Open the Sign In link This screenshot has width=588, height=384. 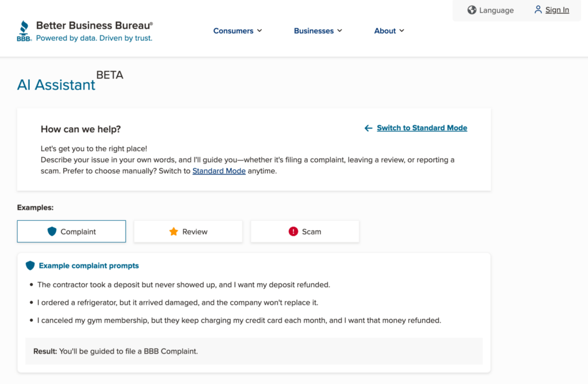click(557, 10)
